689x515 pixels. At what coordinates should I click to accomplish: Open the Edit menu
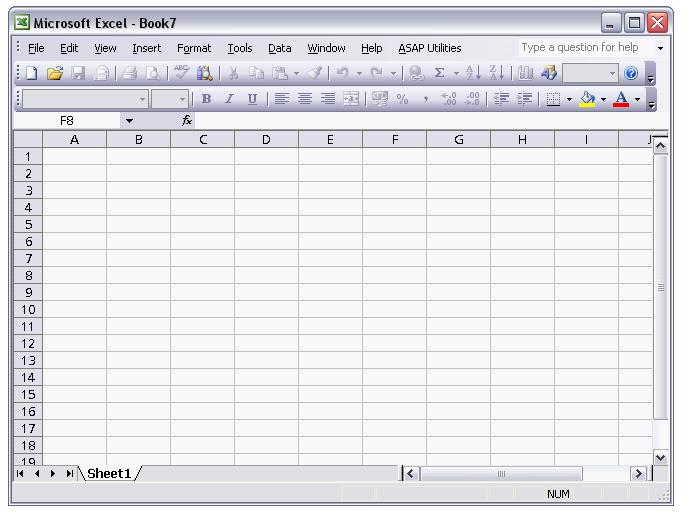coord(69,48)
